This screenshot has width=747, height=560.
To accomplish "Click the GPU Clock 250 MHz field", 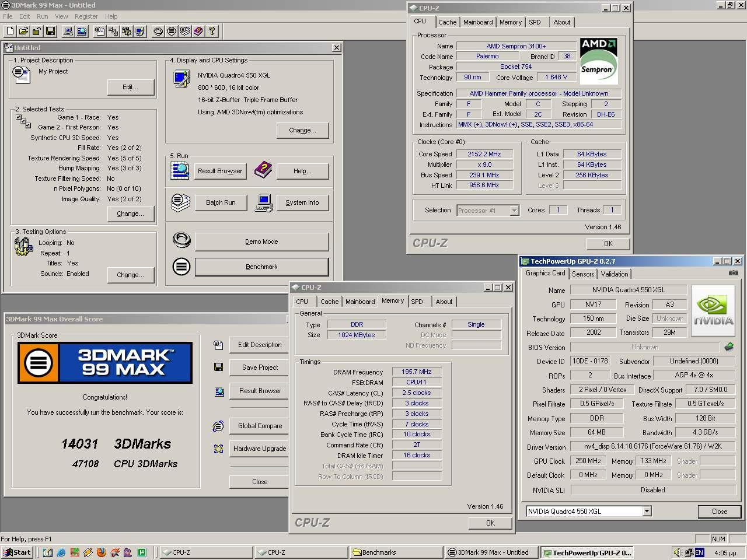I will [x=588, y=461].
